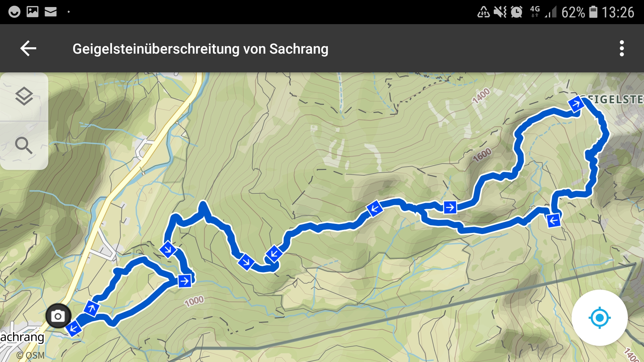Tap the route start arrow marker at Sachrang
This screenshot has height=362, width=644.
pos(73,328)
